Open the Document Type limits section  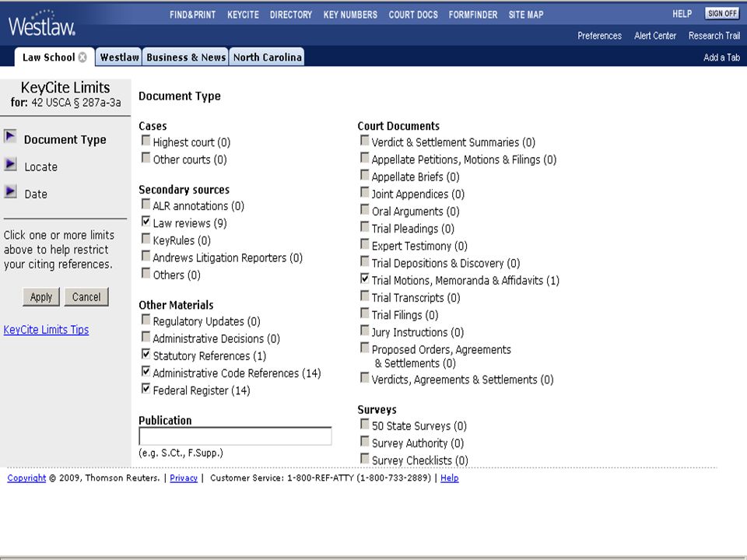pyautogui.click(x=65, y=139)
